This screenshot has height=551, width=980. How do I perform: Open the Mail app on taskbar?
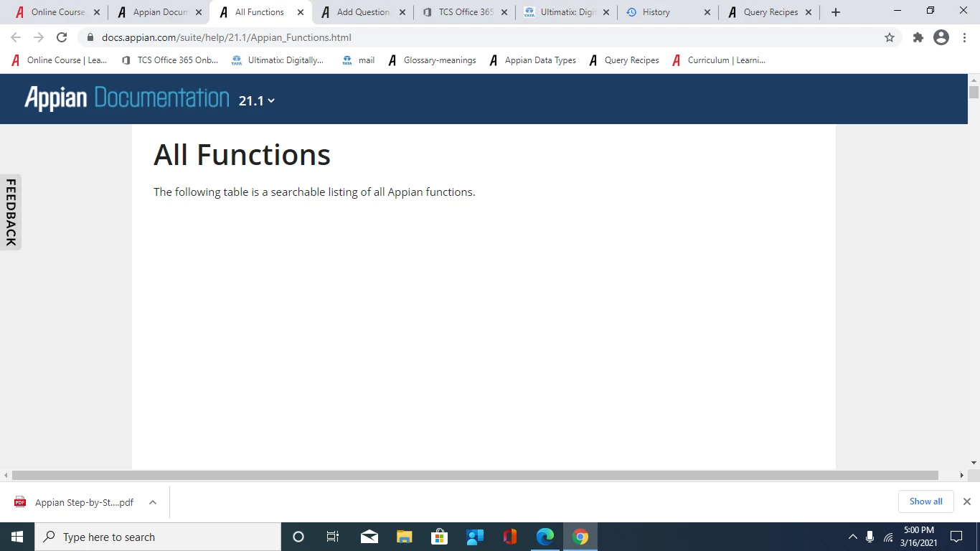(x=369, y=537)
